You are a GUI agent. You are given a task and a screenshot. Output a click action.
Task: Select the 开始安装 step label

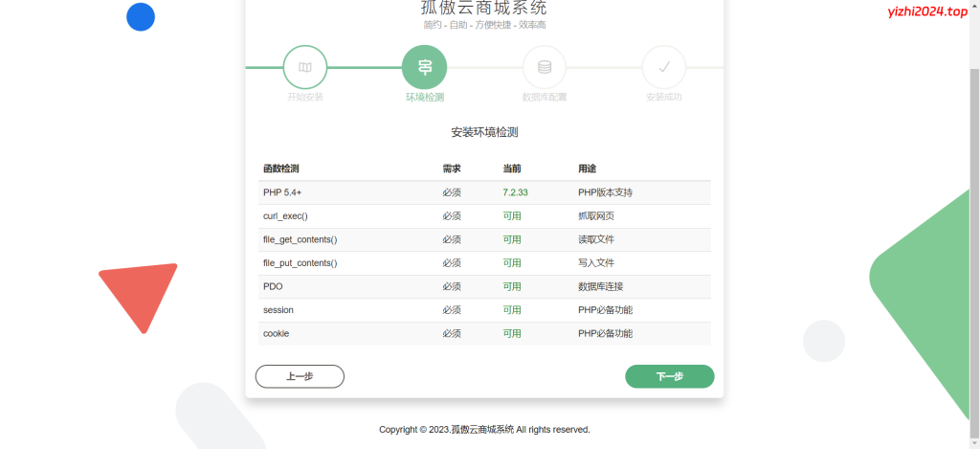coord(305,97)
